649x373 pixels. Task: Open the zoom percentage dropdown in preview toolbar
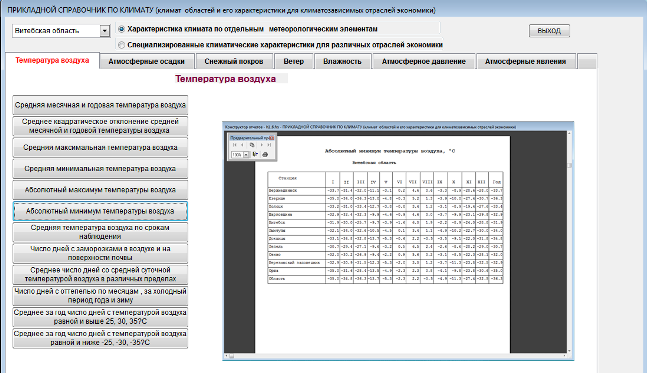click(x=246, y=155)
